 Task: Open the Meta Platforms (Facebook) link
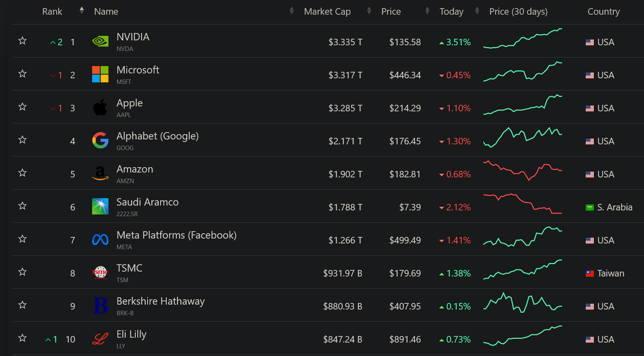[176, 235]
